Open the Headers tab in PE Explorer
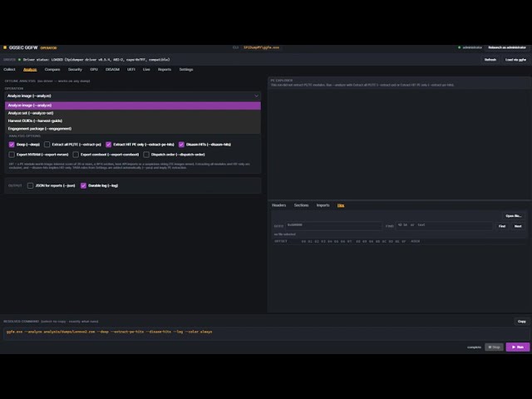 click(x=279, y=205)
